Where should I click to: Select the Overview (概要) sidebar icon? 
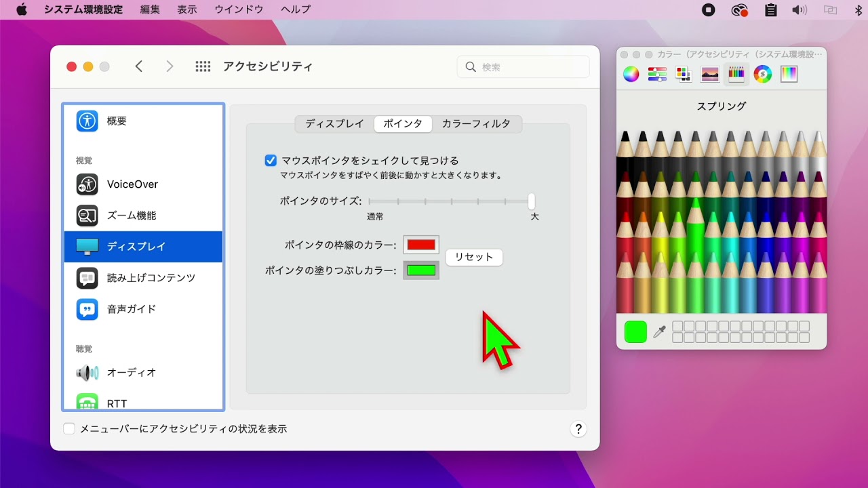tap(87, 121)
